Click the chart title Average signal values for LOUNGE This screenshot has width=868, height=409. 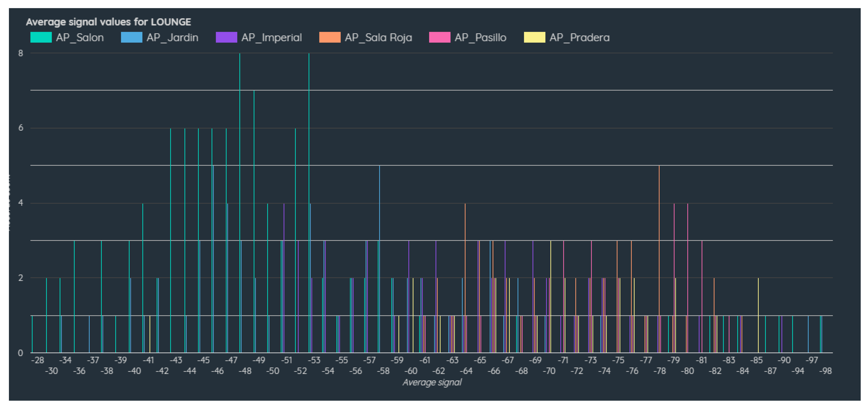(108, 22)
